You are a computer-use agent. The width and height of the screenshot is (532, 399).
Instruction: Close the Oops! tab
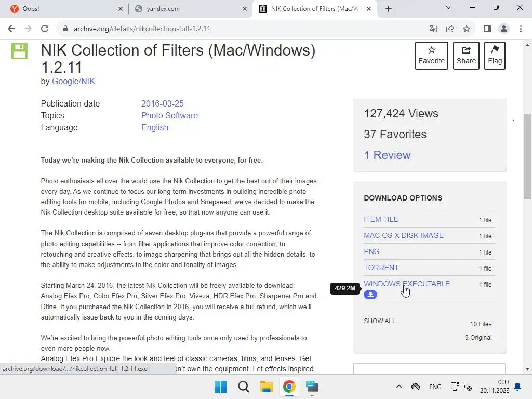pos(121,9)
